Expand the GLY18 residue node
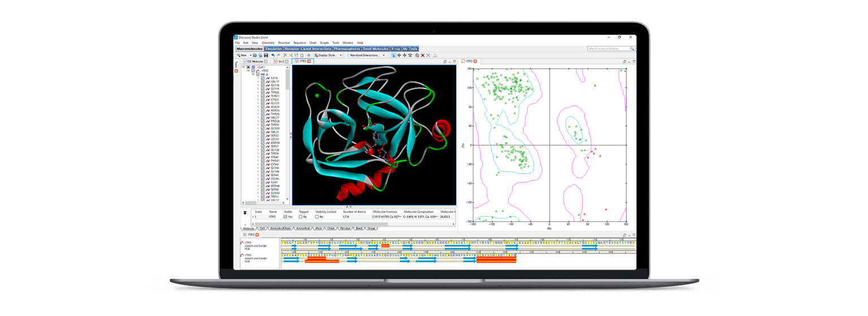 pos(258,85)
